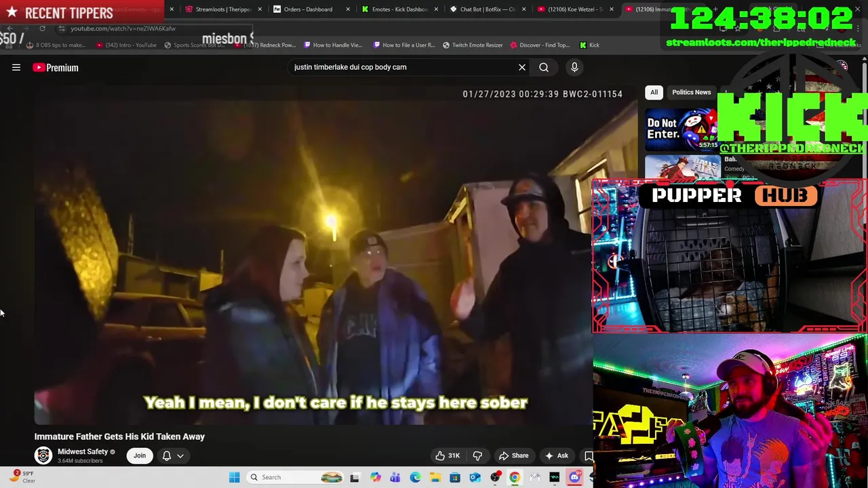Screen dimensions: 868x488
Task: Open Sports Scores Bot bookmark
Action: (195, 45)
